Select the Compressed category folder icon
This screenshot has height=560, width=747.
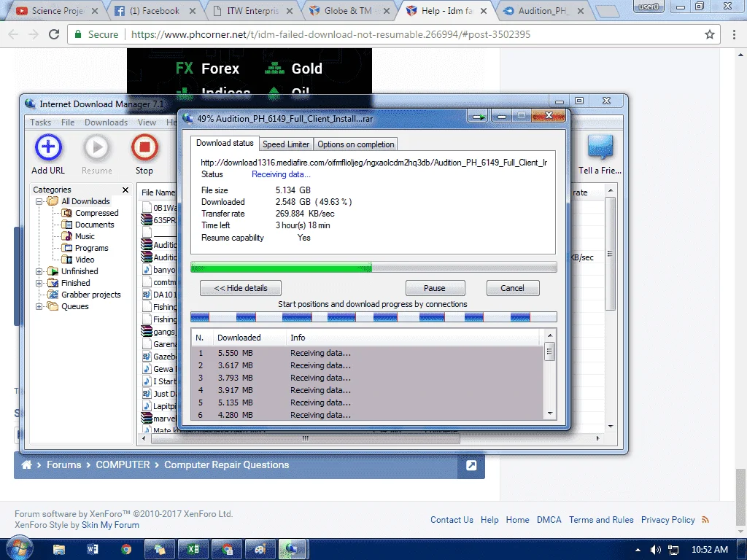coord(67,213)
